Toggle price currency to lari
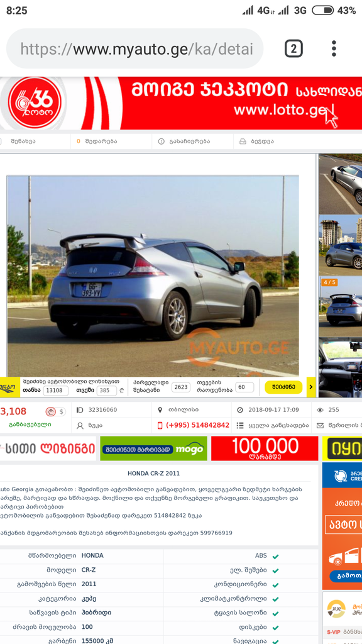Screen dimensions: 362x644 click(51, 411)
